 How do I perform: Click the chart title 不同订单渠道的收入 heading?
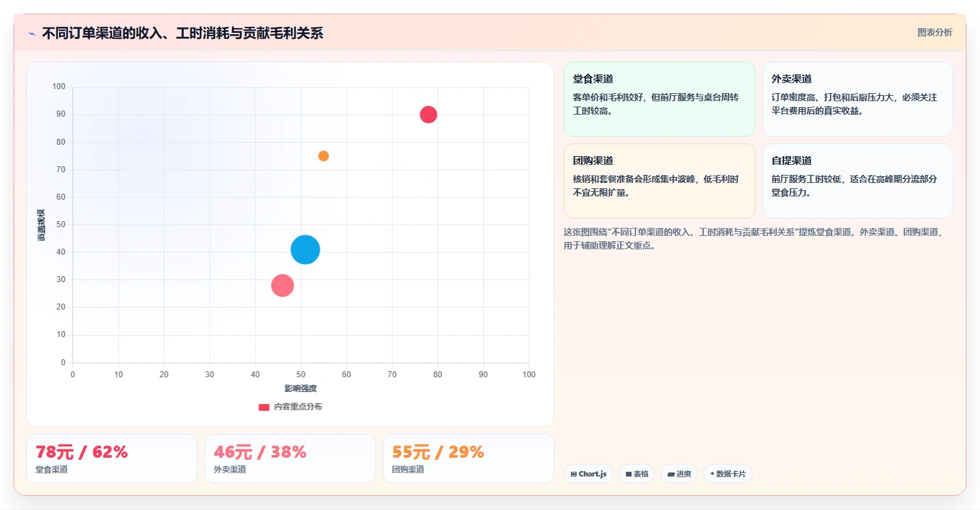click(x=182, y=34)
